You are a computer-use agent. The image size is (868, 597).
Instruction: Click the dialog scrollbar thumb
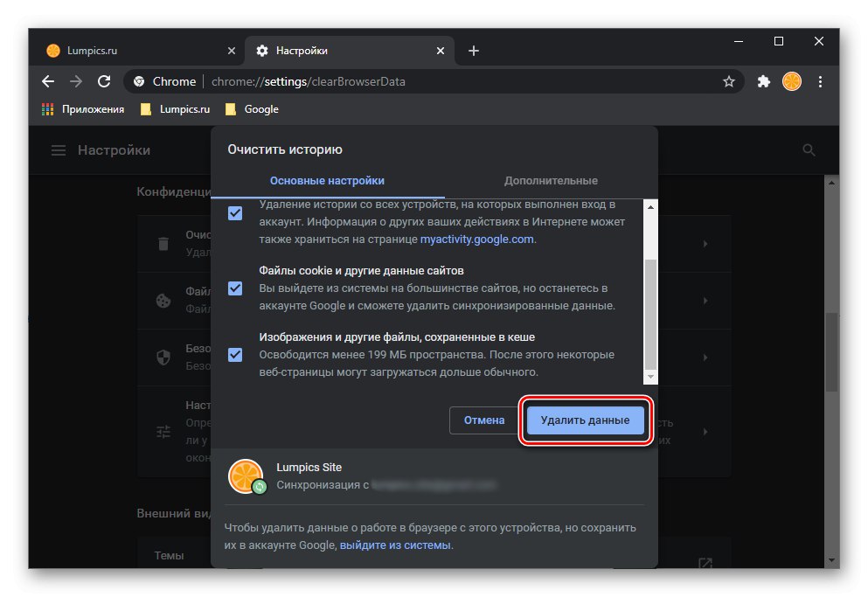click(x=650, y=314)
